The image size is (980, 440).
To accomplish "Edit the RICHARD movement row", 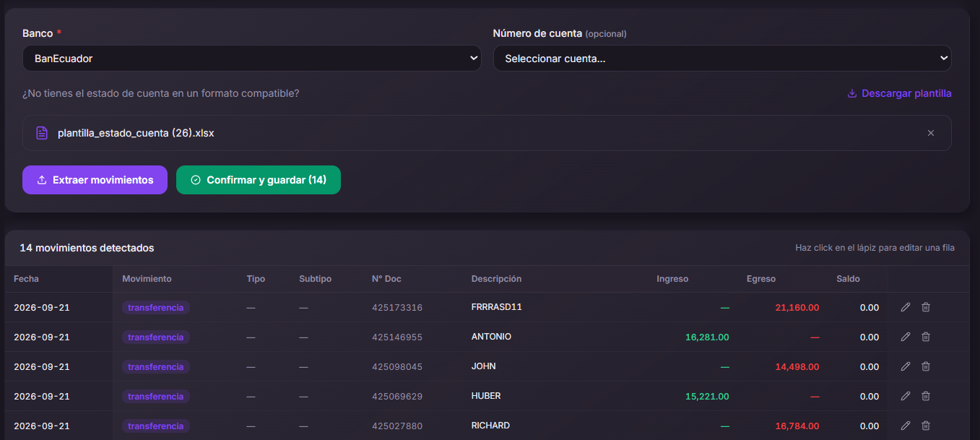I will pyautogui.click(x=906, y=426).
